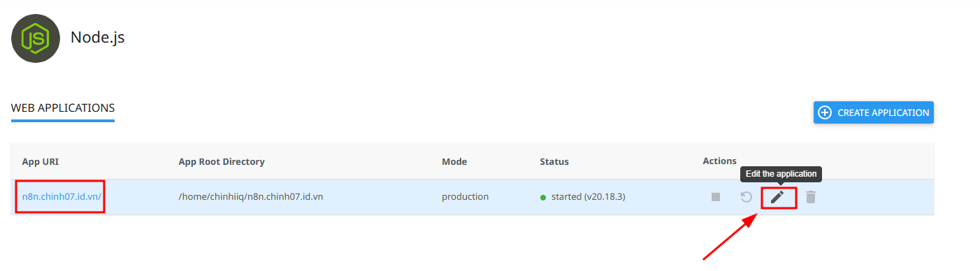Image resolution: width=980 pixels, height=271 pixels.
Task: Click the Actions column header
Action: pyautogui.click(x=719, y=161)
